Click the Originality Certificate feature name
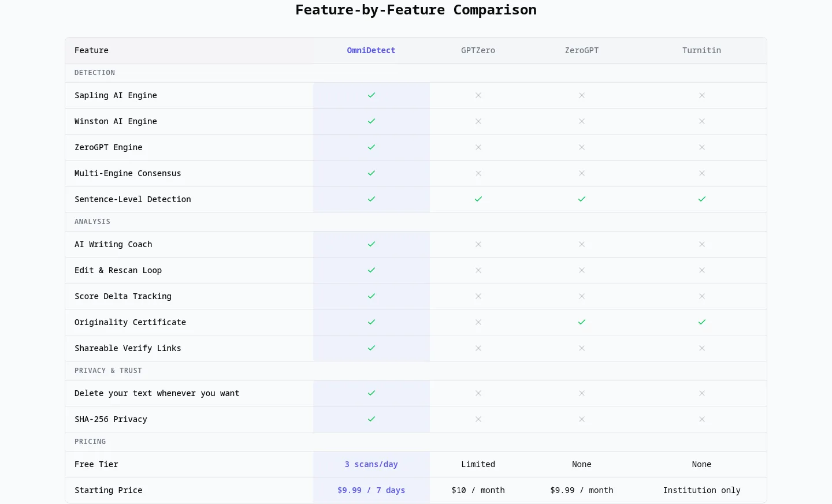This screenshot has width=832, height=504. [131, 322]
